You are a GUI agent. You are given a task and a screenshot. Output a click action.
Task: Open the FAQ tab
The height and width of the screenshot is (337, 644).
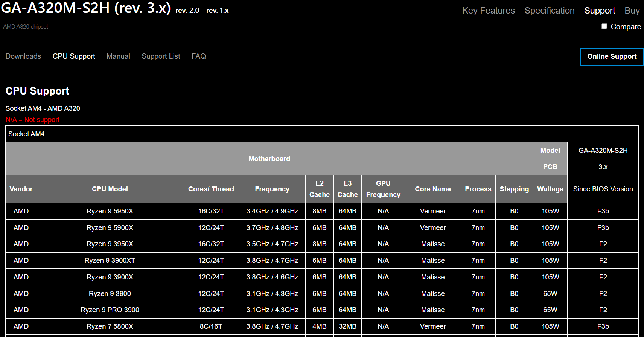coord(199,56)
